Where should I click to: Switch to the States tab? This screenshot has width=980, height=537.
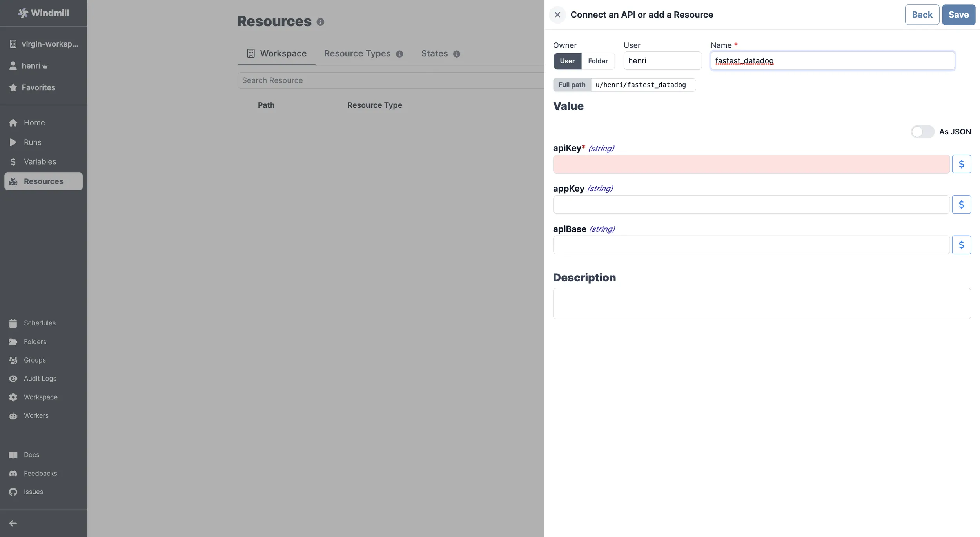click(434, 53)
